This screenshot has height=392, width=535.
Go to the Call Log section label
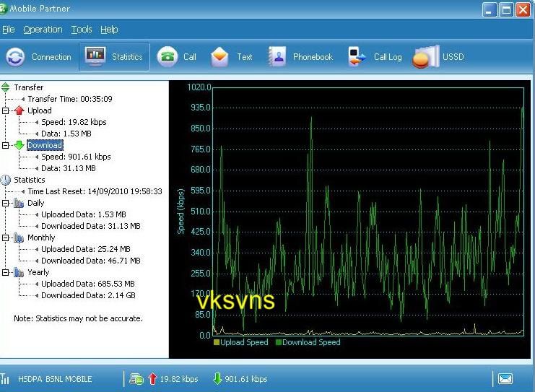(388, 56)
